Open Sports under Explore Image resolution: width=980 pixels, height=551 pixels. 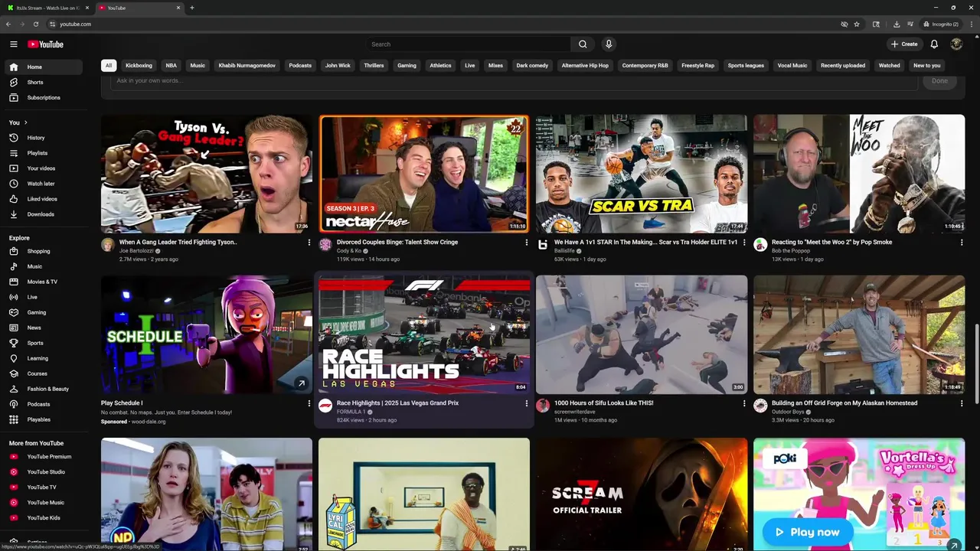coord(43,343)
